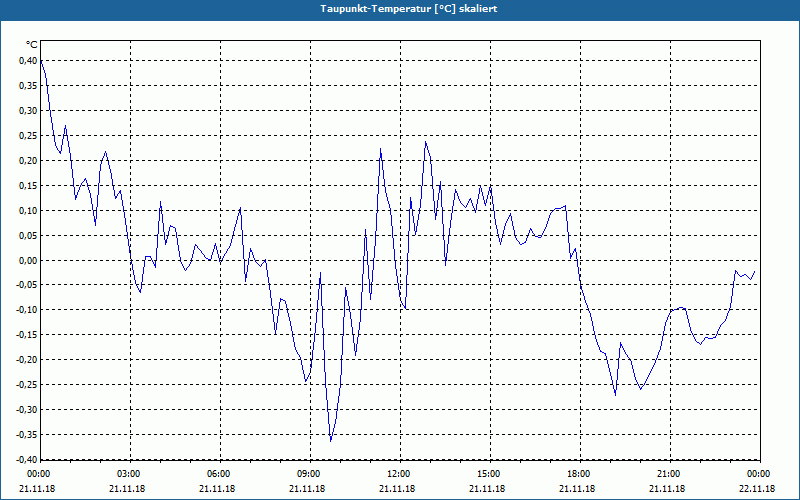800x500 pixels.
Task: Click the -0,15 y-axis label
Action: pyautogui.click(x=27, y=335)
